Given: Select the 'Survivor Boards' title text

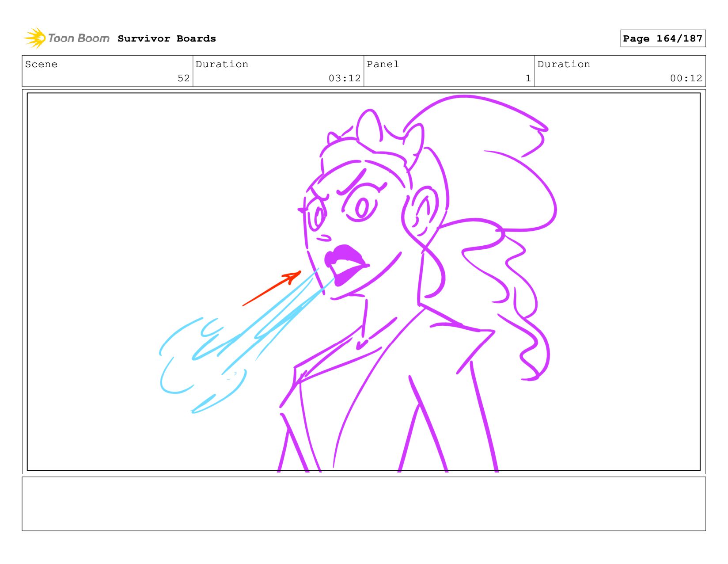Looking at the screenshot, I should [167, 38].
